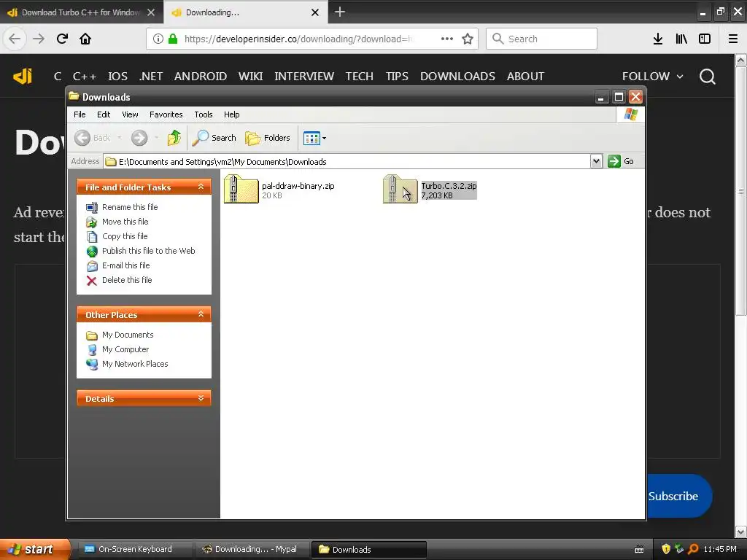Click Explorer Up folder button

[174, 138]
